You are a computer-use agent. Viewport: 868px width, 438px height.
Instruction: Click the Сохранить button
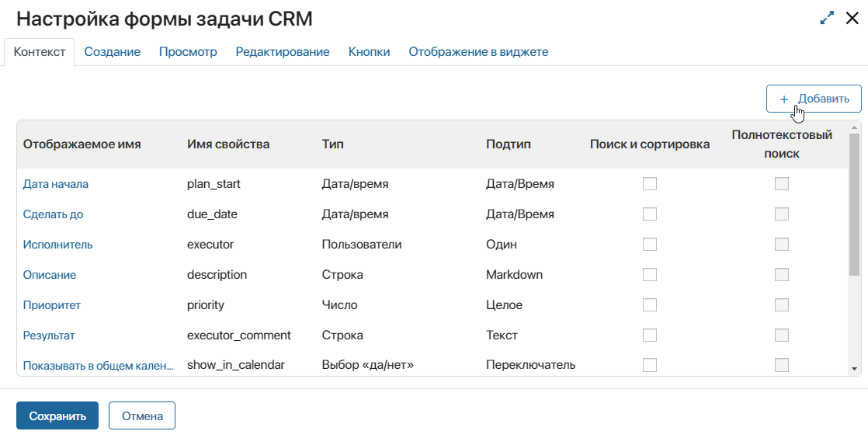tap(57, 415)
